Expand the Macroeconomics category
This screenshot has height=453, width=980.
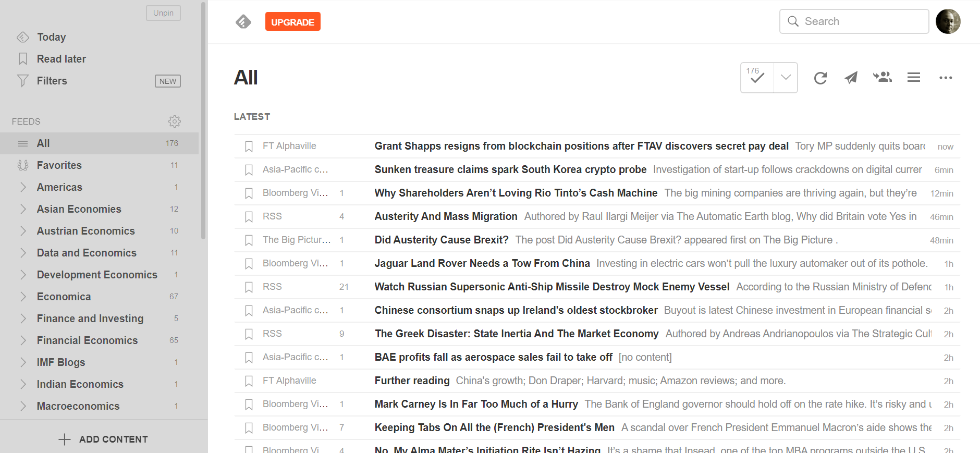coord(23,406)
